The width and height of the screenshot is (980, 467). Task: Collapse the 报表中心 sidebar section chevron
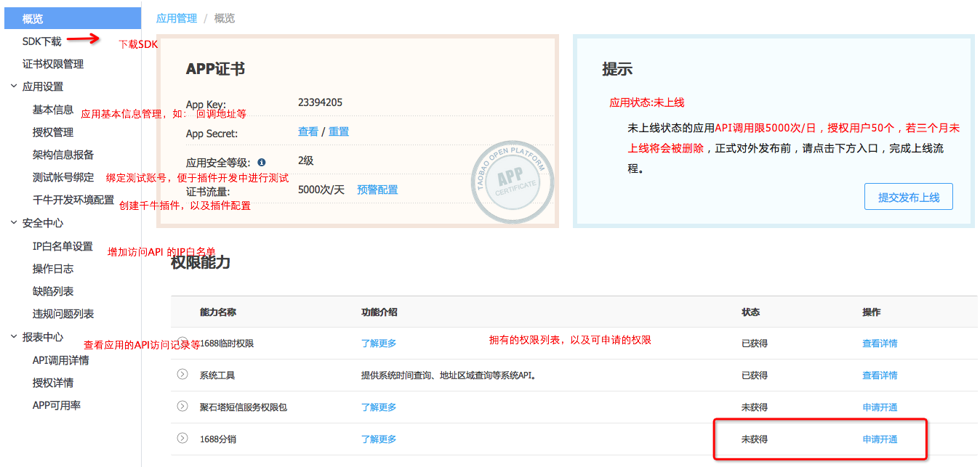click(x=13, y=337)
